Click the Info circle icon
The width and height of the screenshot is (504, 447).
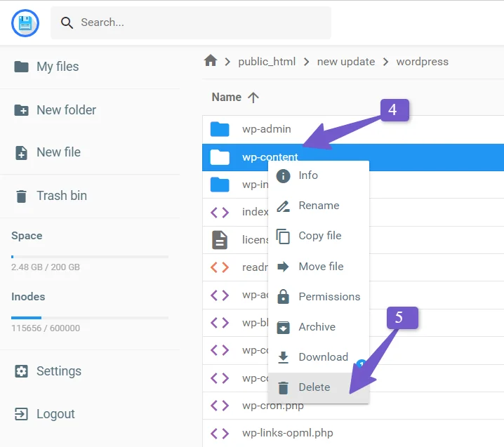(x=283, y=175)
